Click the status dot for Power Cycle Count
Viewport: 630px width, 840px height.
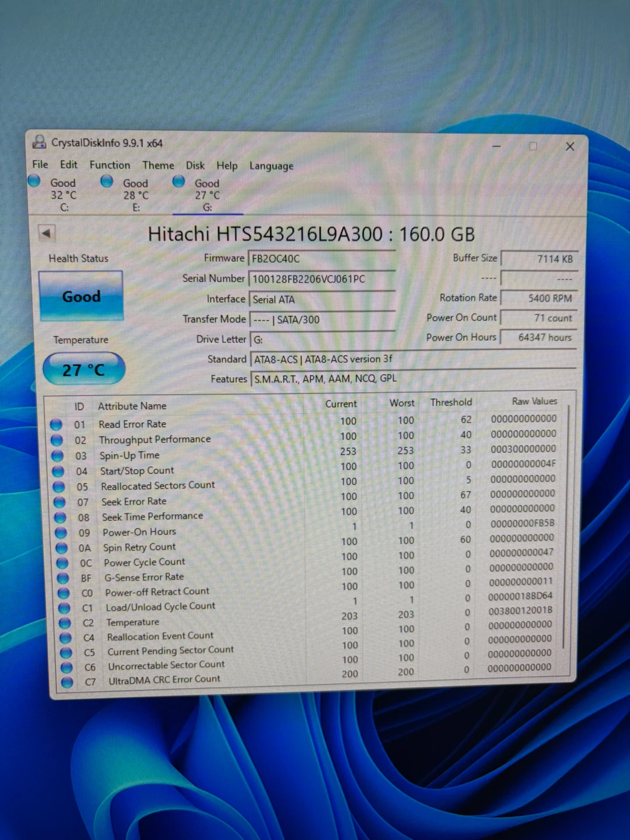click(x=62, y=563)
